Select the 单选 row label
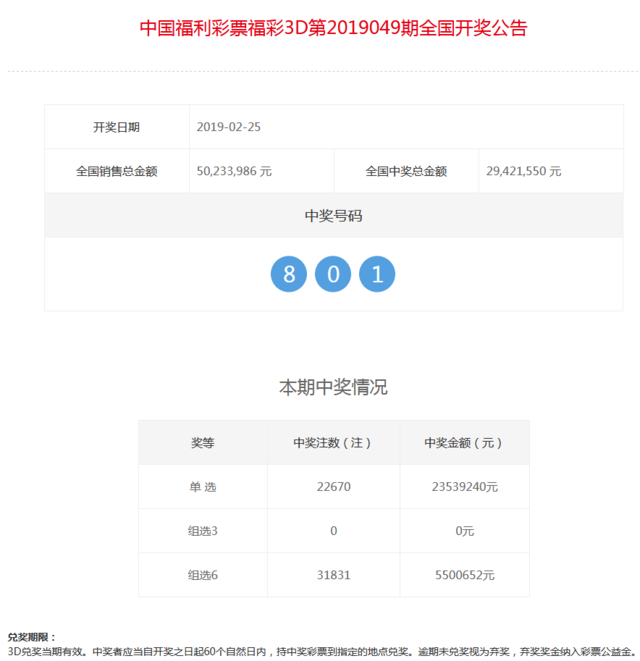 click(x=203, y=487)
